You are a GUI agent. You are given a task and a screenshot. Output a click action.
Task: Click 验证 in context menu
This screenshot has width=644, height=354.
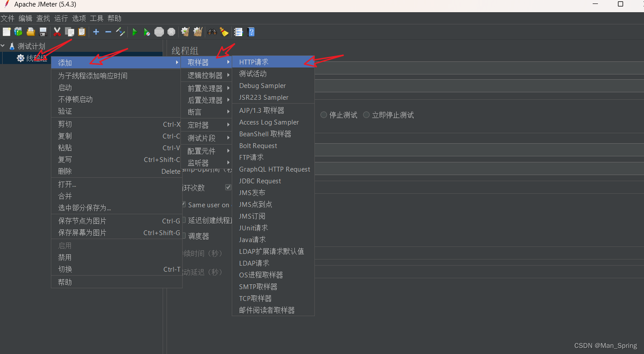point(116,111)
